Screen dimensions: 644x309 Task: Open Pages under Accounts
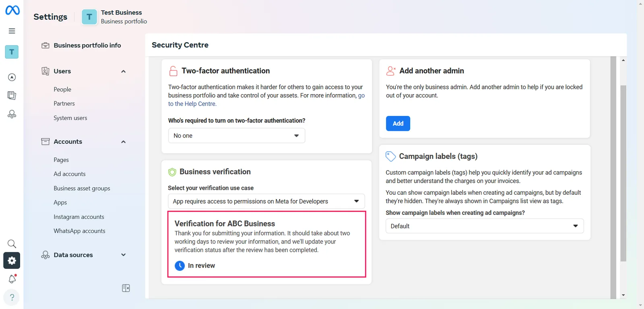(x=61, y=160)
